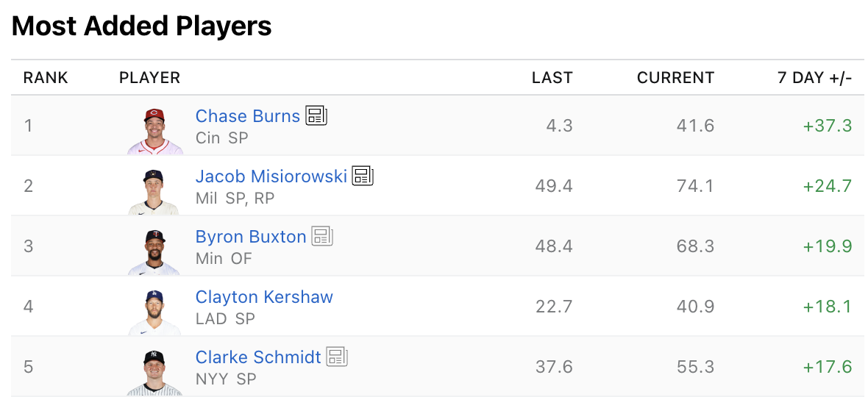Screen dimensions: 868x397
Task: Select Byron Buxton's headshot image
Action: coord(154,251)
